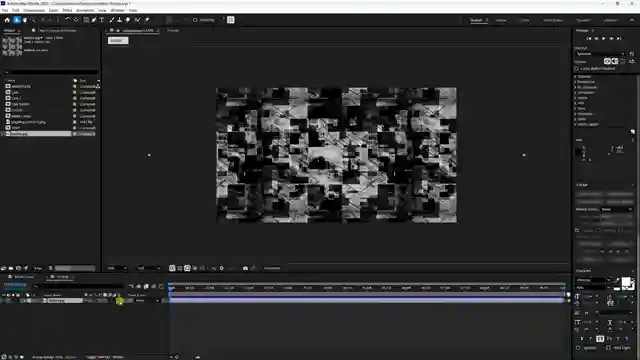The width and height of the screenshot is (640, 360).
Task: Click the camera Take Snapshot icon
Action: coord(245,268)
